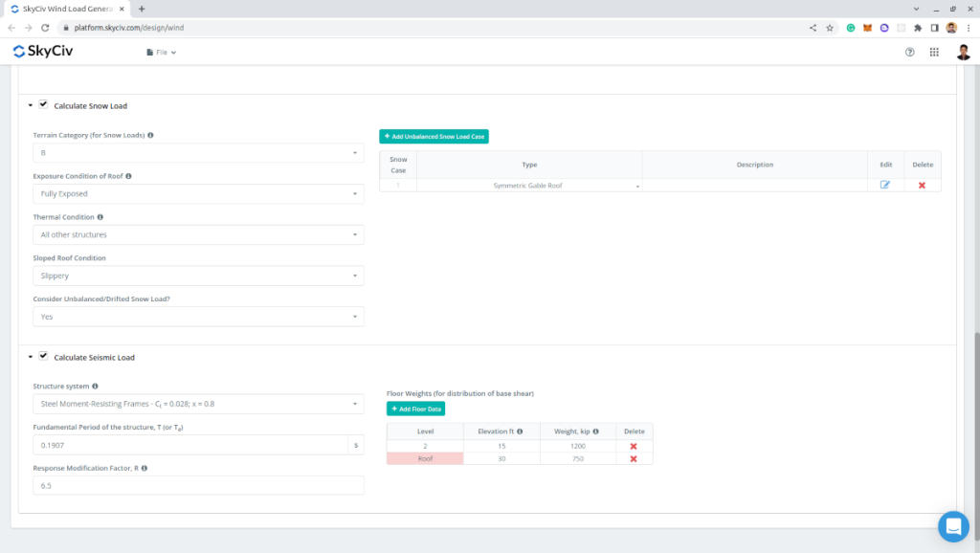This screenshot has height=553, width=980.
Task: Collapse the Calculate Snow Load section arrow
Action: pyautogui.click(x=31, y=105)
